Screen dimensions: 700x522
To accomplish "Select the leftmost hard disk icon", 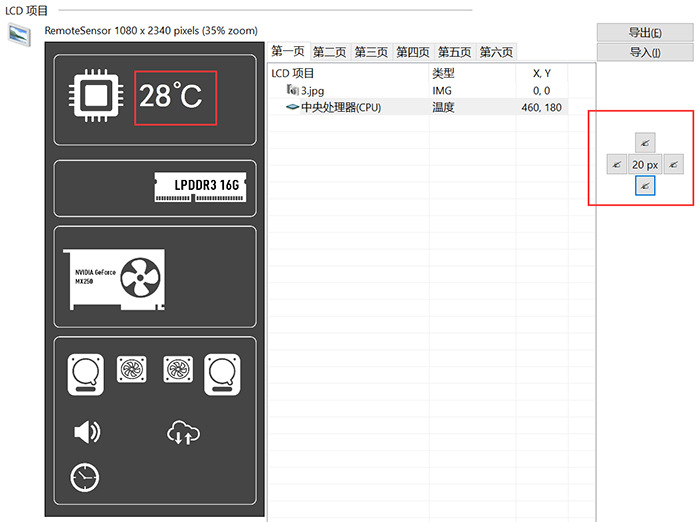I will 86,375.
